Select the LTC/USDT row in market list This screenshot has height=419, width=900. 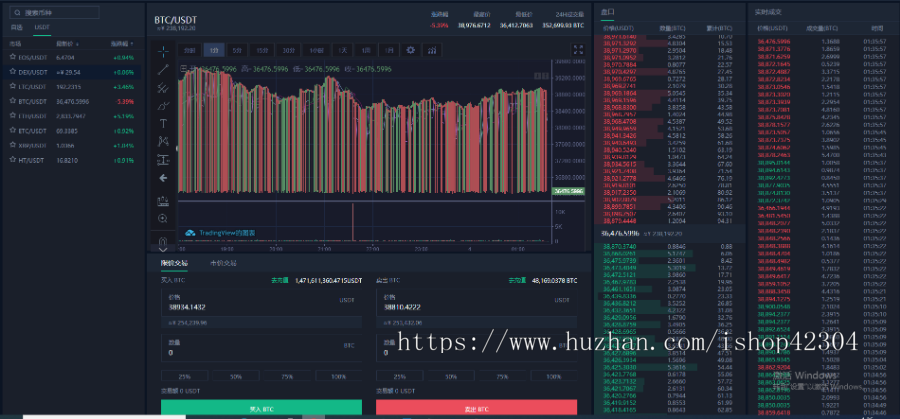72,87
